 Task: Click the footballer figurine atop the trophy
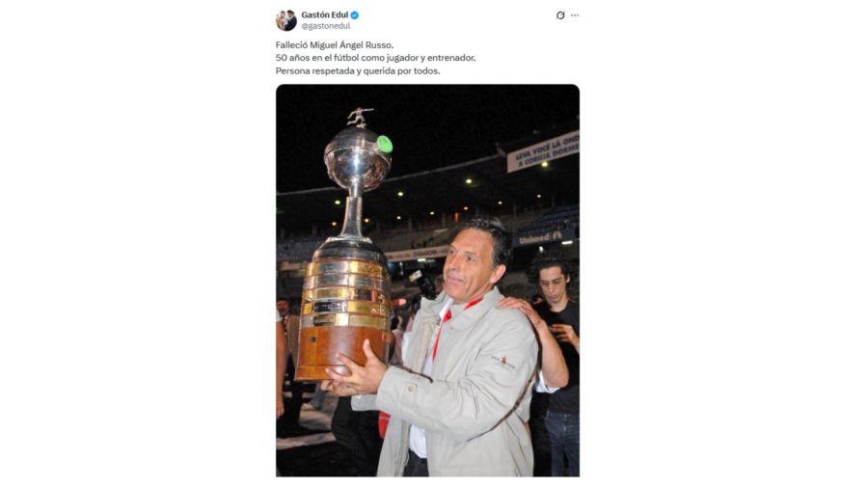(x=360, y=118)
